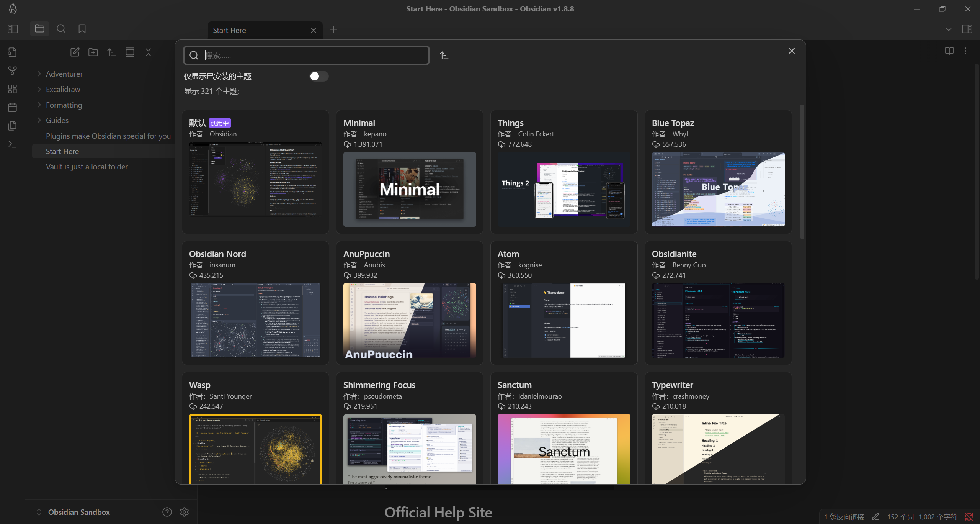The width and height of the screenshot is (980, 524).
Task: Click the theme list vertical scrollbar
Action: click(802, 172)
